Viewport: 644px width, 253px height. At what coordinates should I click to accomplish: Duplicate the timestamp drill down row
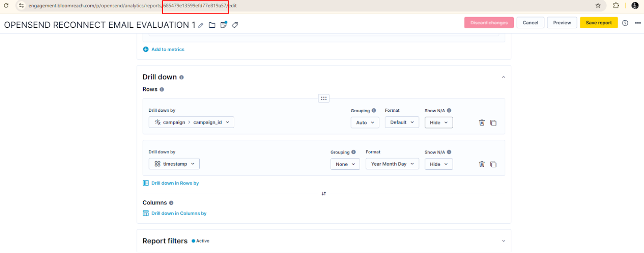pyautogui.click(x=494, y=164)
